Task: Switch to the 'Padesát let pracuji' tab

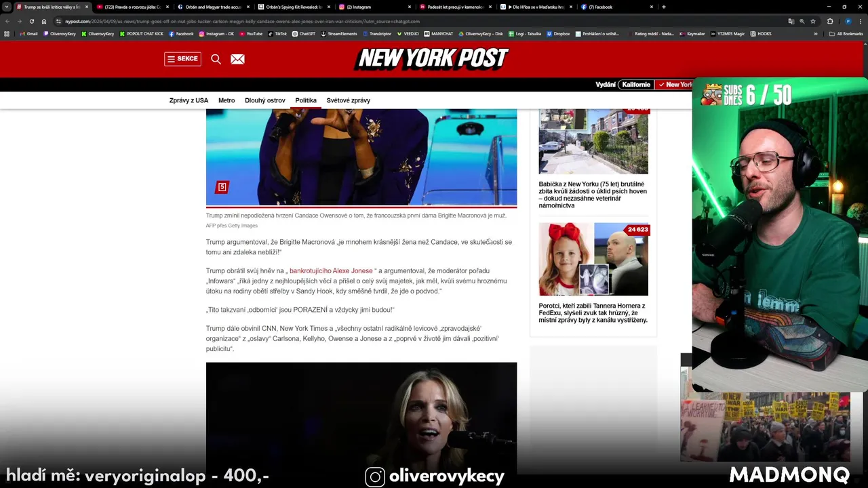Action: pos(454,7)
